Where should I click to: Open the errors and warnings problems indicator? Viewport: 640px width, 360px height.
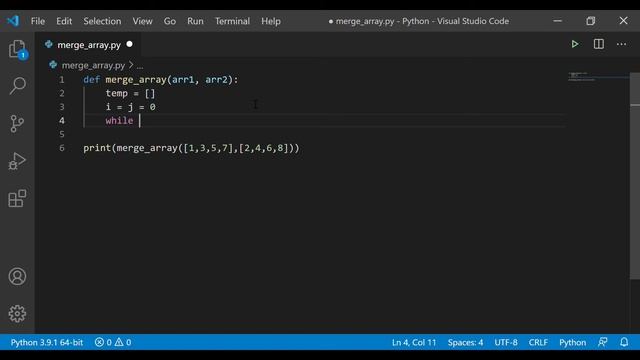tap(113, 342)
